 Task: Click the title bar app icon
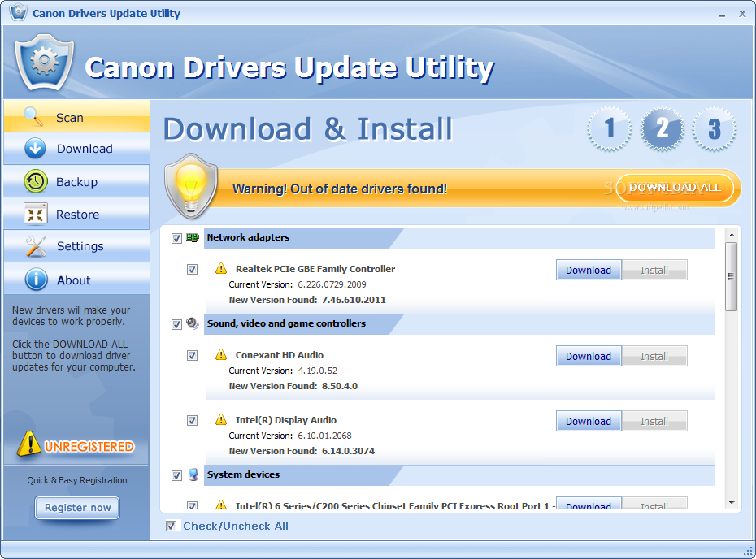click(19, 11)
